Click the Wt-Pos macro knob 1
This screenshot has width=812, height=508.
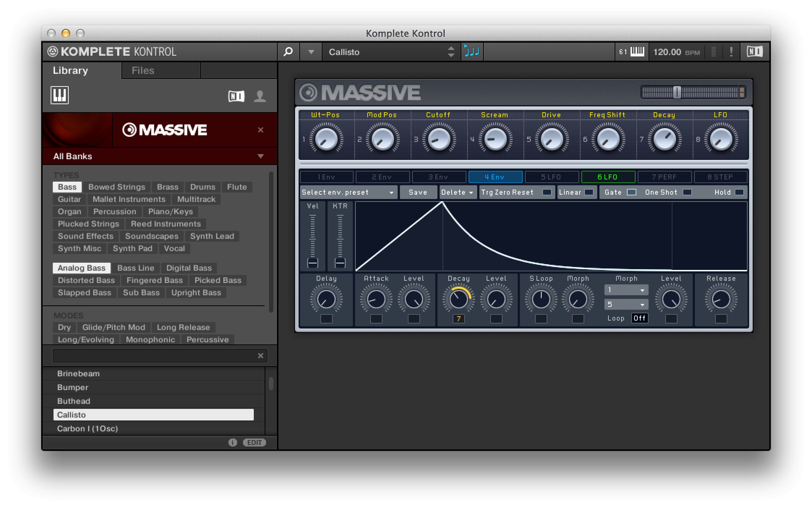pos(326,139)
